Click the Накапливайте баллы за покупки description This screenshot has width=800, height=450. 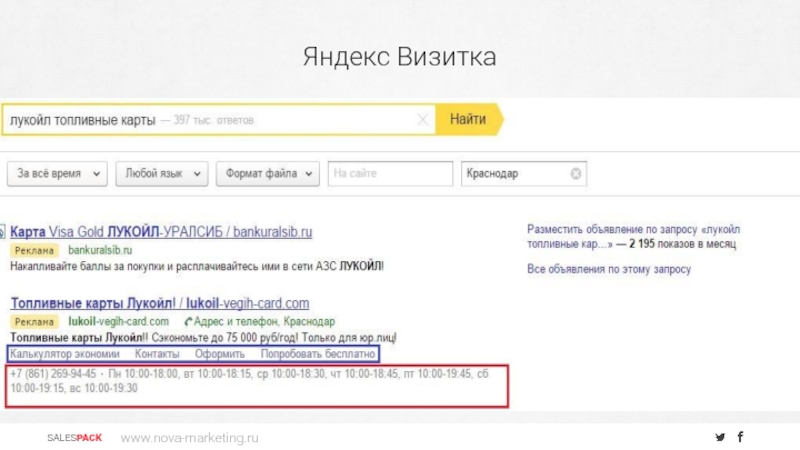click(197, 266)
